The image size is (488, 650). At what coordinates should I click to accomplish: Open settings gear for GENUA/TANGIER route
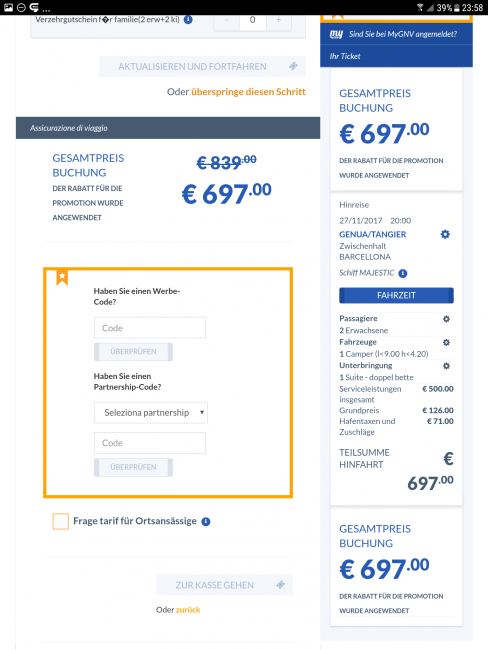click(x=445, y=234)
